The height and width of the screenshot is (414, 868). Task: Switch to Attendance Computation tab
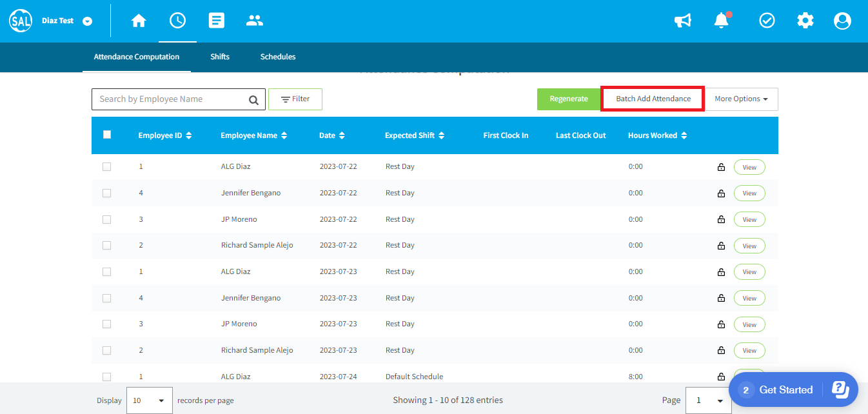tap(137, 57)
